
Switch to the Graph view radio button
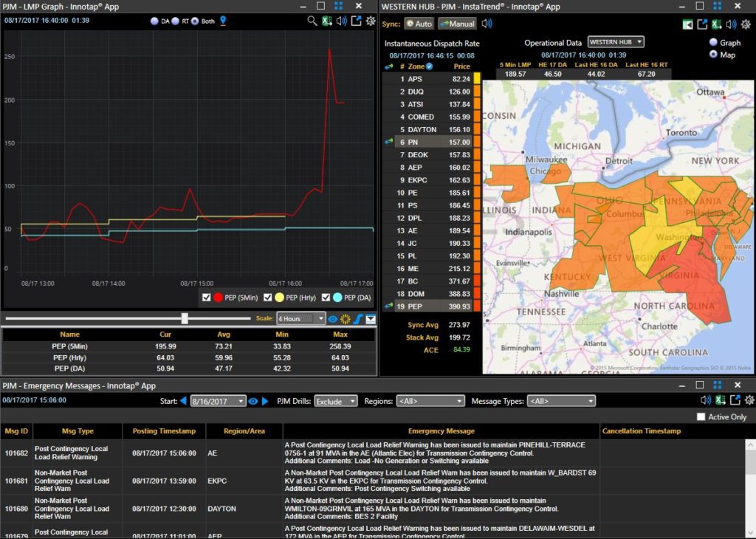coord(714,42)
